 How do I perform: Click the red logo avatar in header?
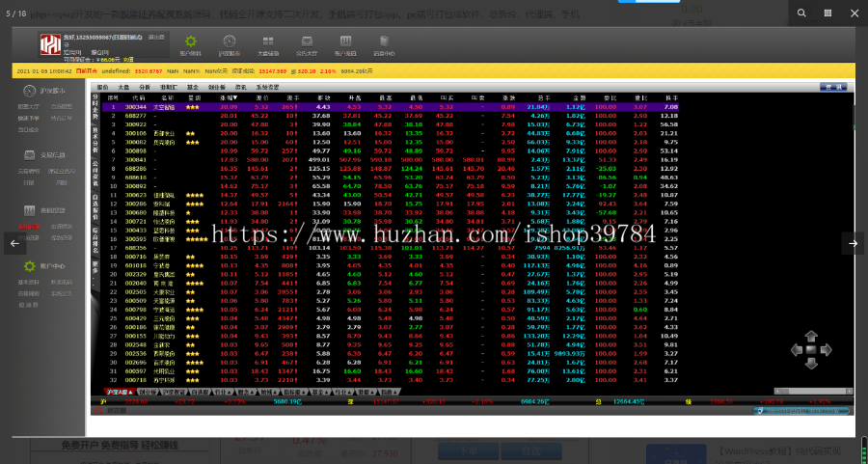[x=49, y=44]
